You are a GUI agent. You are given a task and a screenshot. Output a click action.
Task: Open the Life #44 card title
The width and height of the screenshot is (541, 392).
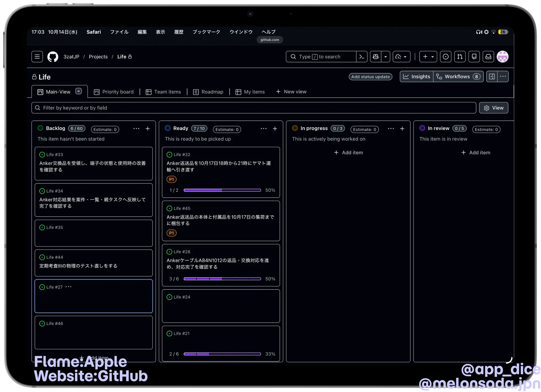pos(78,266)
